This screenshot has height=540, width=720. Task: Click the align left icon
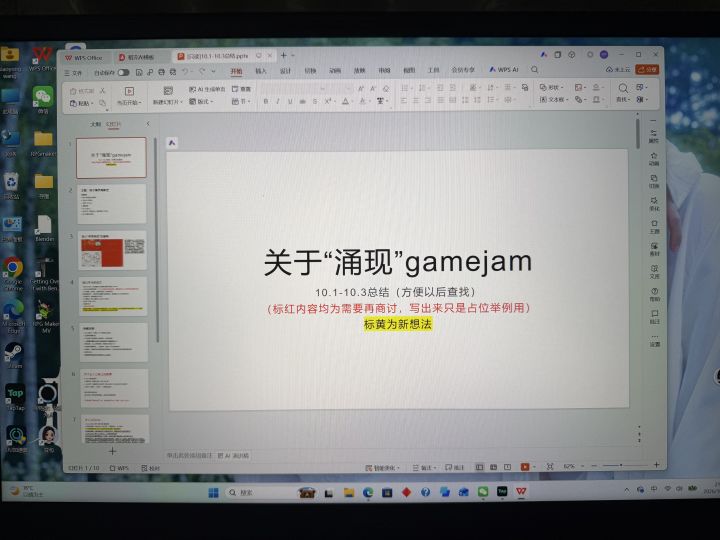tap(404, 100)
